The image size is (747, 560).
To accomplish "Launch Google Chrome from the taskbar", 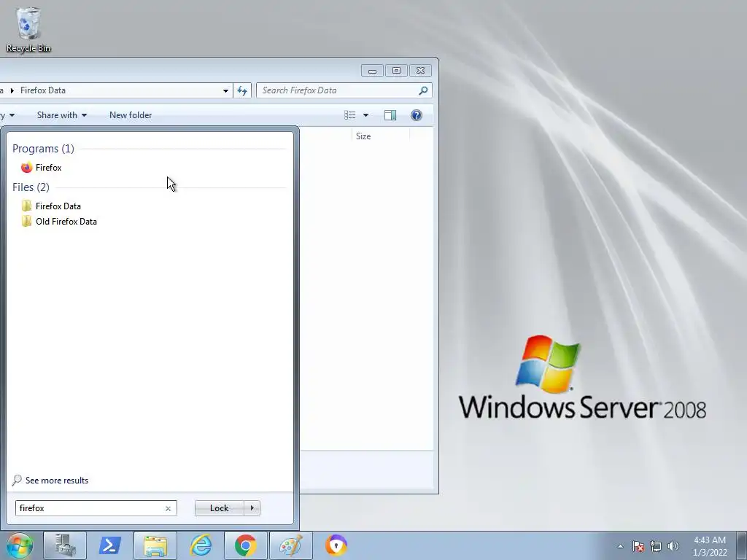I will (245, 545).
